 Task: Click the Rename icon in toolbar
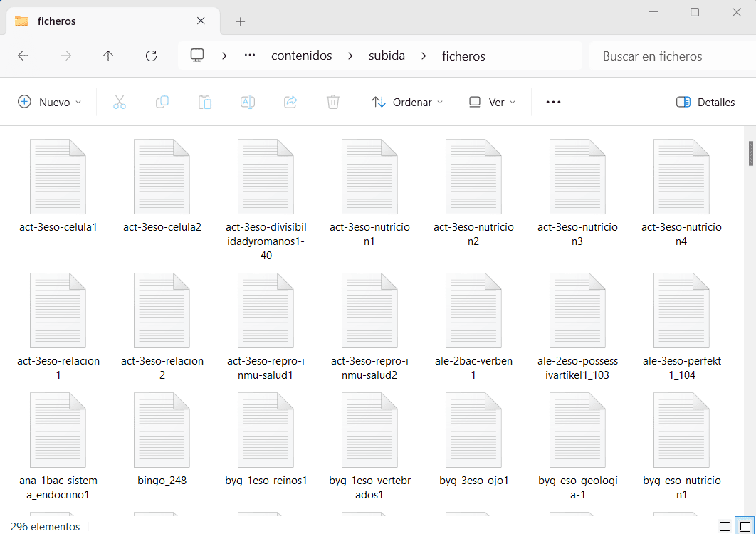[x=248, y=102]
